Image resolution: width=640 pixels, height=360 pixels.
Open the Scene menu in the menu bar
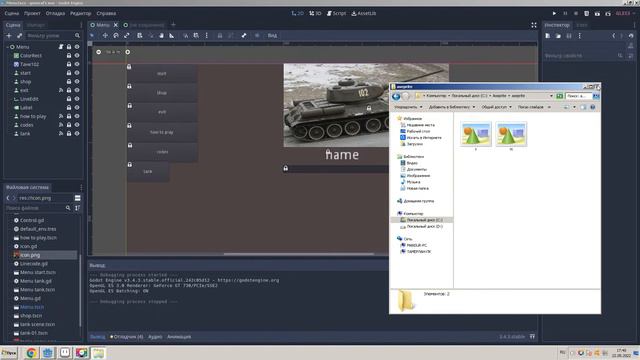[11, 13]
